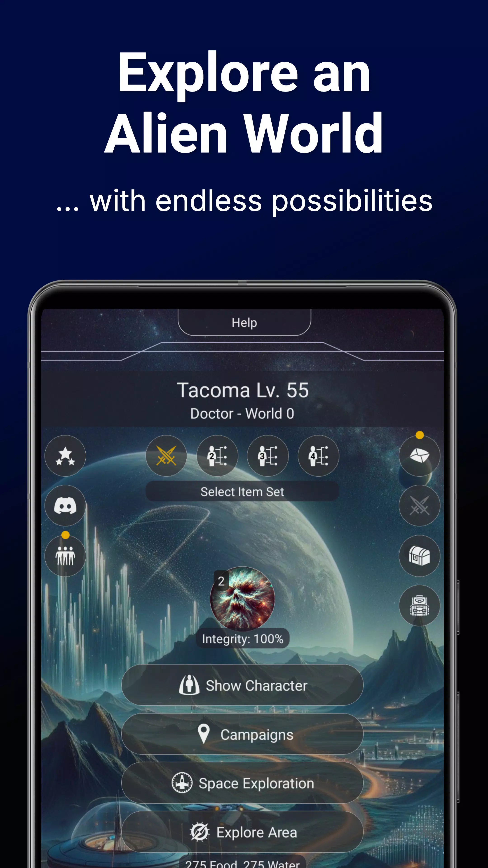Click the Help tab at top
Image resolution: width=488 pixels, height=868 pixels.
click(x=244, y=323)
